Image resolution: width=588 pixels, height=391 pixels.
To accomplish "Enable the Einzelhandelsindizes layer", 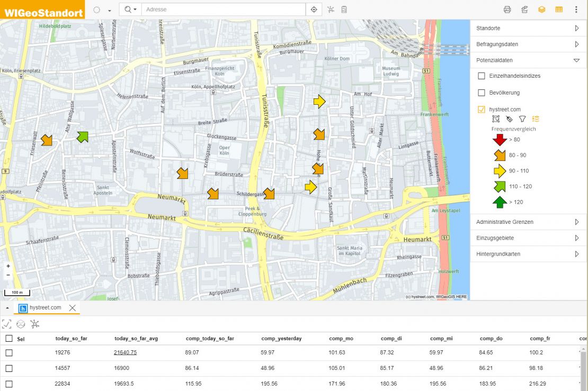I will 482,76.
